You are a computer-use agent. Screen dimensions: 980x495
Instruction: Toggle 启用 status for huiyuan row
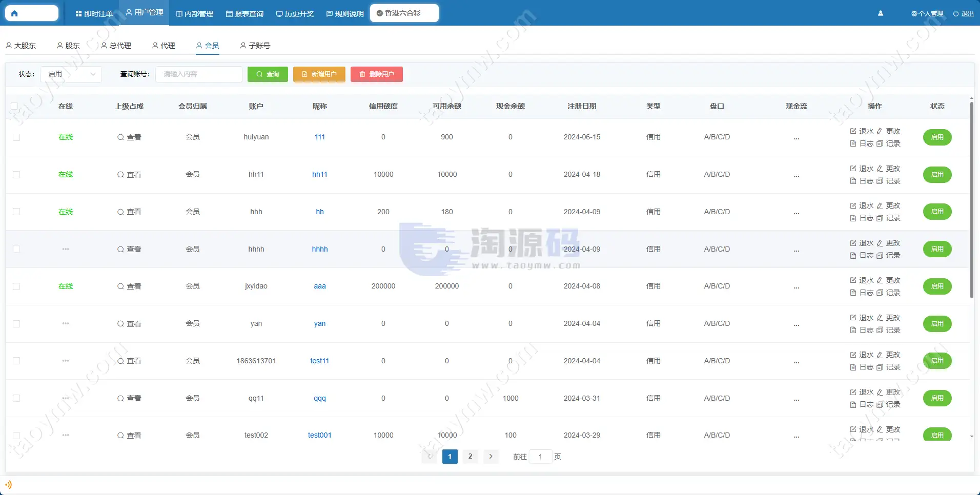[937, 137]
